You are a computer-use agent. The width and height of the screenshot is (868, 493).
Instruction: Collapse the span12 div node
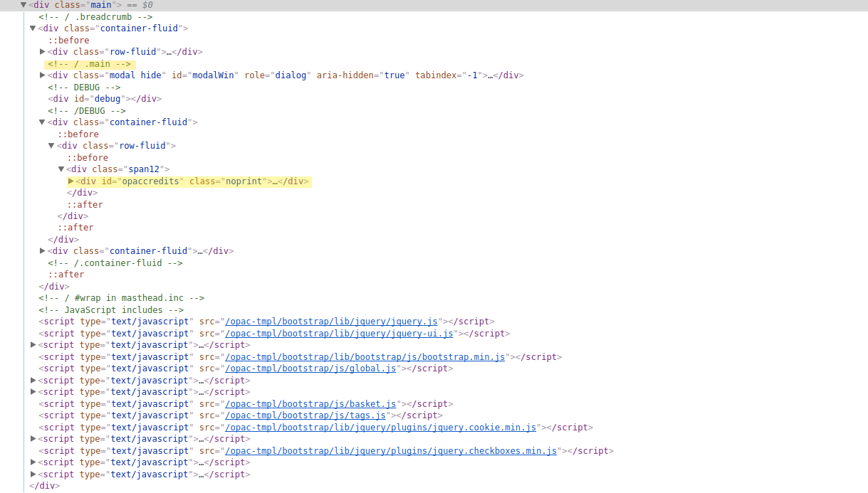point(61,169)
